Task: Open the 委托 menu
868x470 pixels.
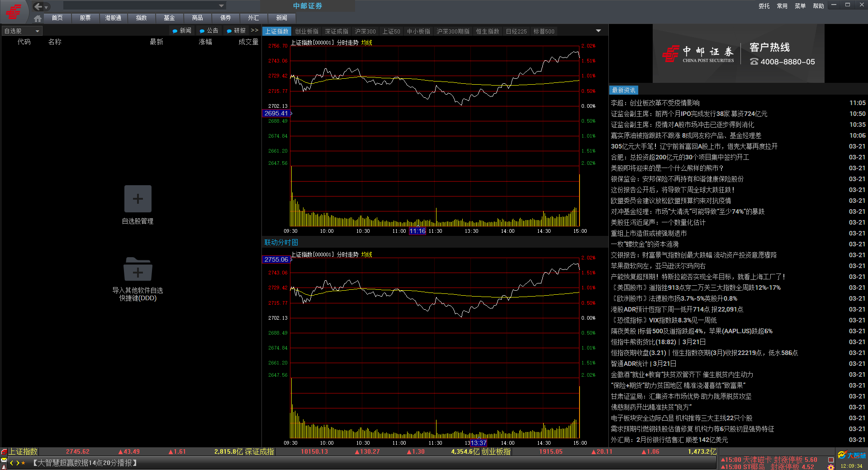Action: click(764, 6)
